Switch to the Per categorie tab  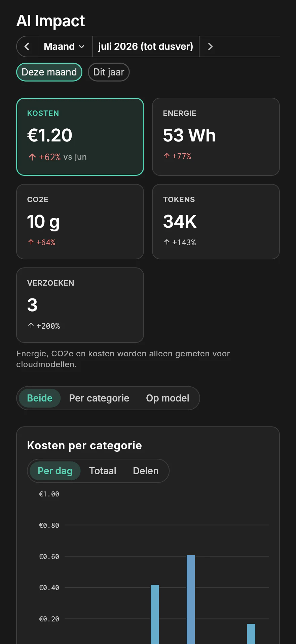[x=99, y=398]
